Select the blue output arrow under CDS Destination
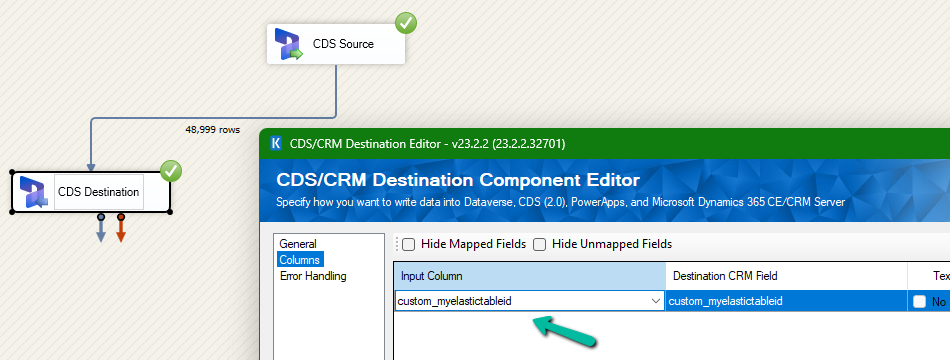Screen dimensions: 950x360 tap(101, 229)
